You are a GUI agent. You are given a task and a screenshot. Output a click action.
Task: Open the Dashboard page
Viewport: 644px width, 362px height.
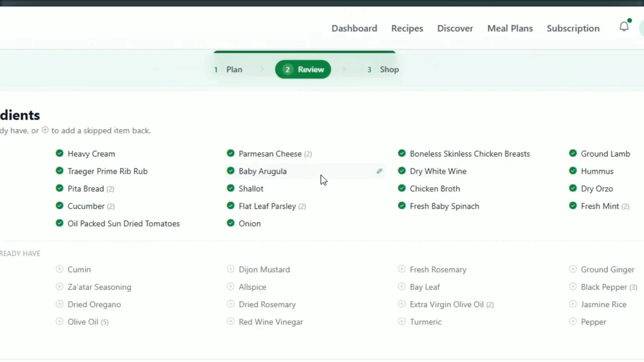(354, 28)
